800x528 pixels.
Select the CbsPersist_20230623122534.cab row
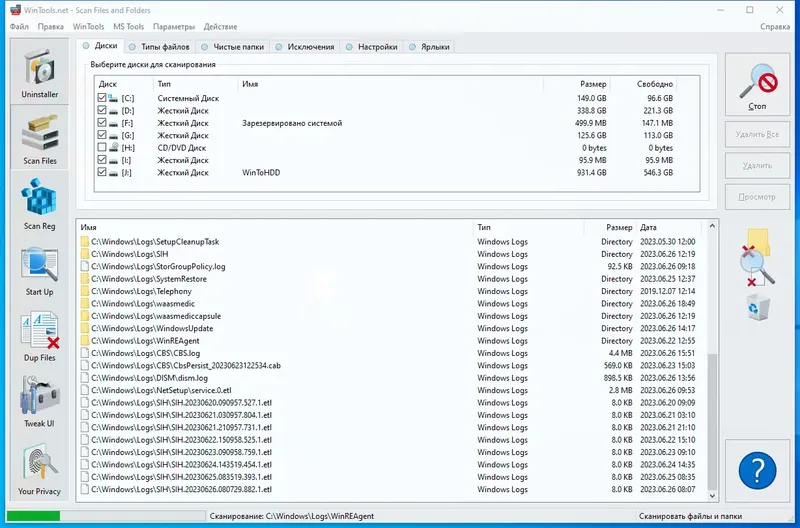(392, 366)
